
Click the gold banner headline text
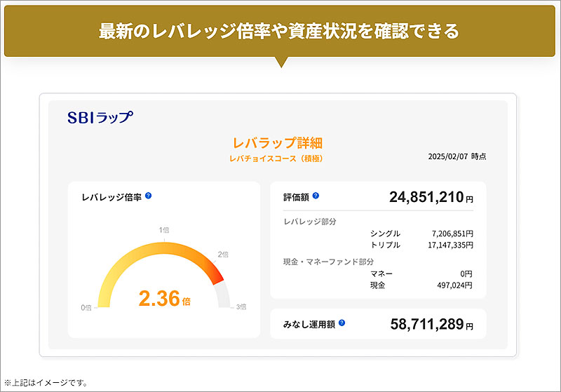(279, 32)
